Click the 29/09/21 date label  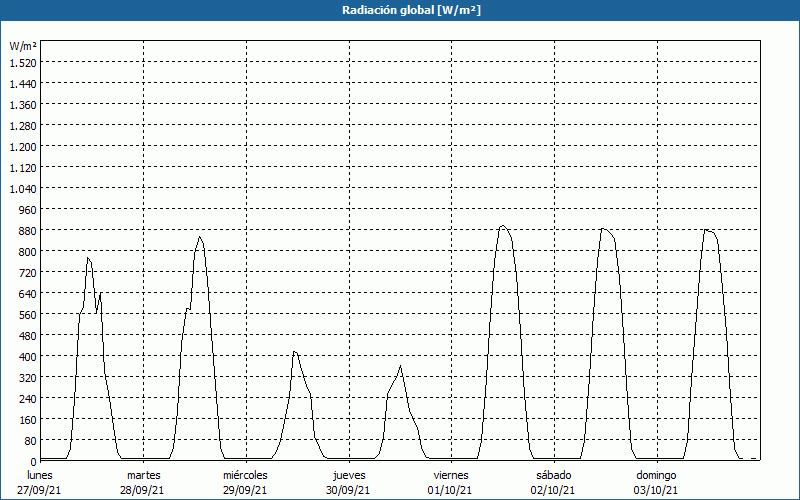(245, 490)
